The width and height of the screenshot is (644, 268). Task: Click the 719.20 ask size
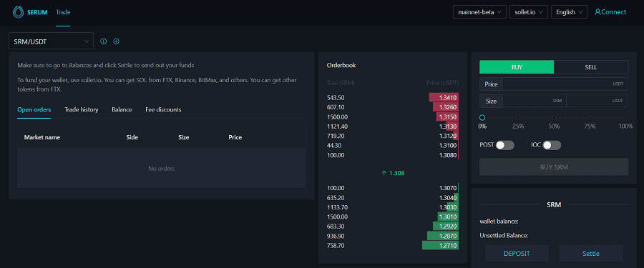pyautogui.click(x=336, y=136)
